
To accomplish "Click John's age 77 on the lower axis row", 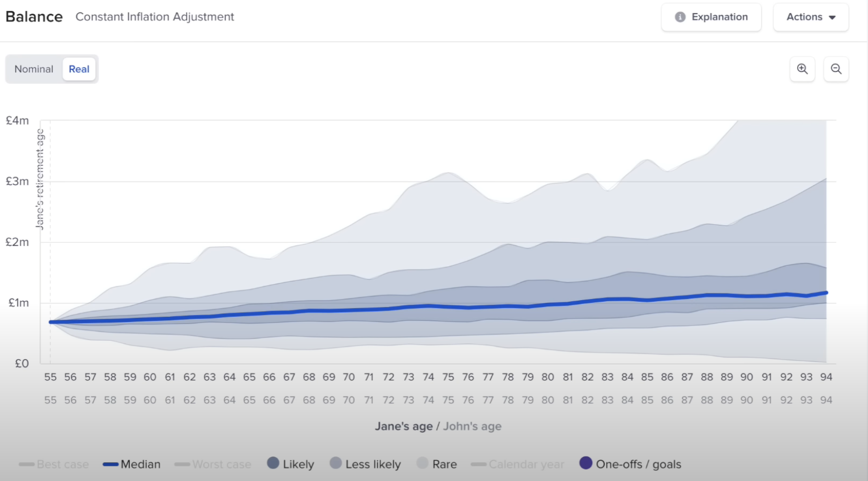I will (488, 400).
